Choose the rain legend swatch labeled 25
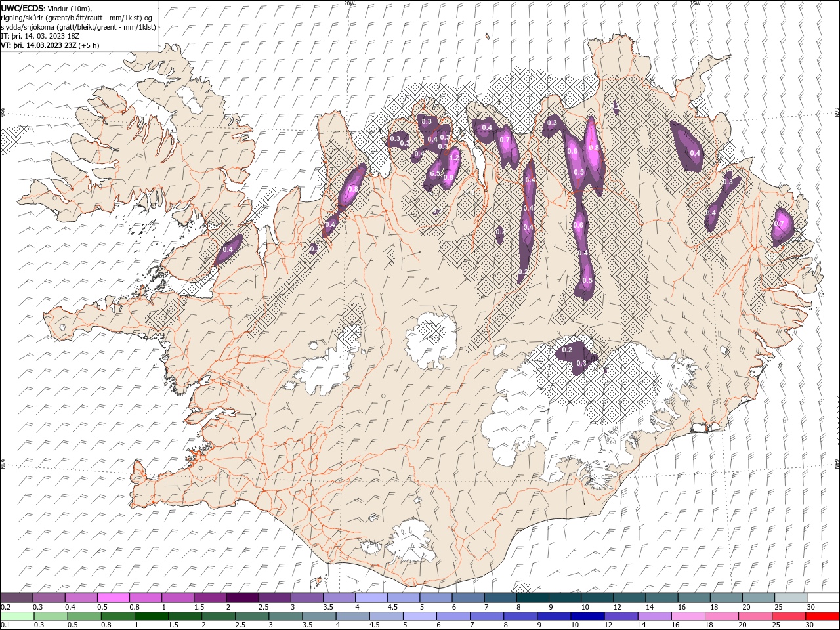Viewport: 840px width, 630px height. point(787,616)
